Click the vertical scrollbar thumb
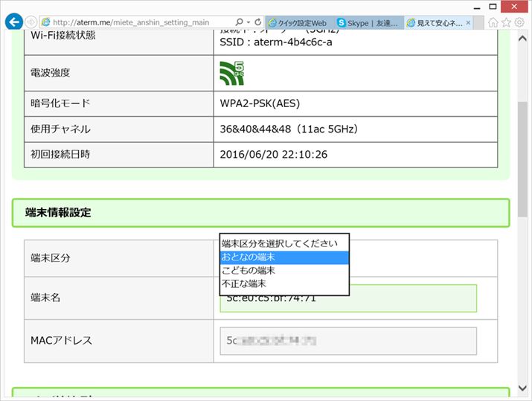Image resolution: width=532 pixels, height=401 pixels. 522,159
